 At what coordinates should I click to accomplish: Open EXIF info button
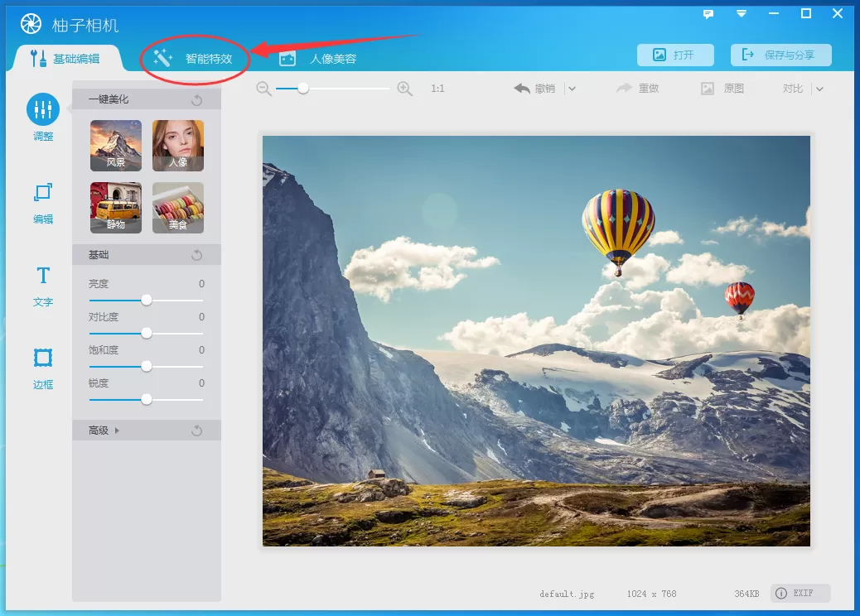pyautogui.click(x=800, y=594)
